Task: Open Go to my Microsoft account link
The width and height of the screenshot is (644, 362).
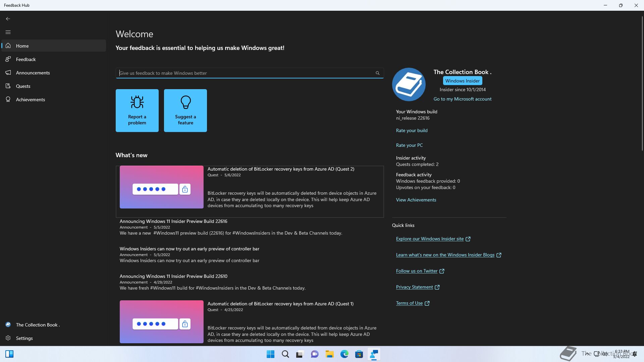Action: click(x=463, y=99)
